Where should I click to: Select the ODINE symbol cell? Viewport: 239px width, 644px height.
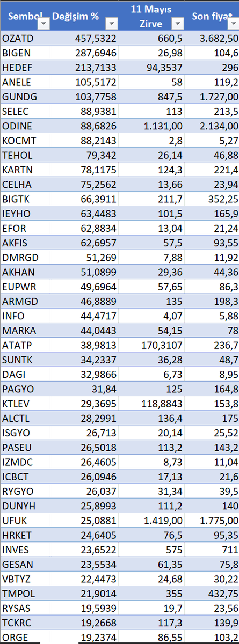click(25, 126)
